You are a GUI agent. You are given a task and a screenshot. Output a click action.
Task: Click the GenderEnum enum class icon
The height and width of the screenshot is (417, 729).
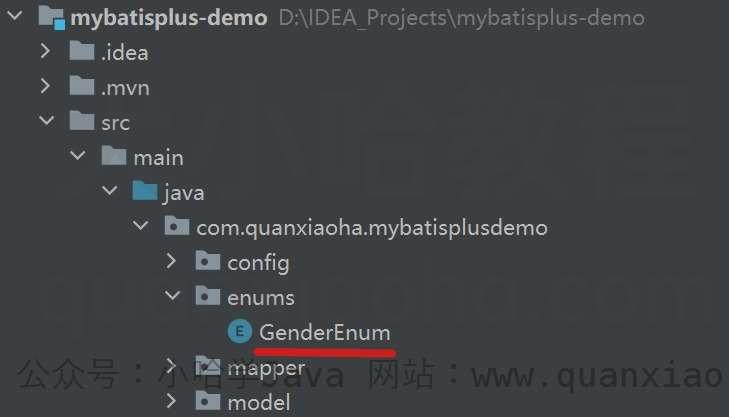click(x=239, y=331)
